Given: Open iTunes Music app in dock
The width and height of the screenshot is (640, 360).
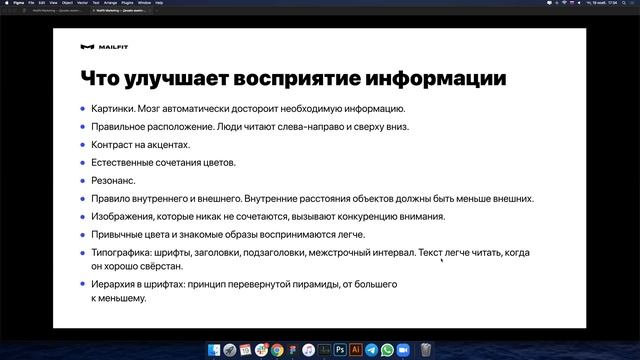Looking at the screenshot, I should click(309, 350).
